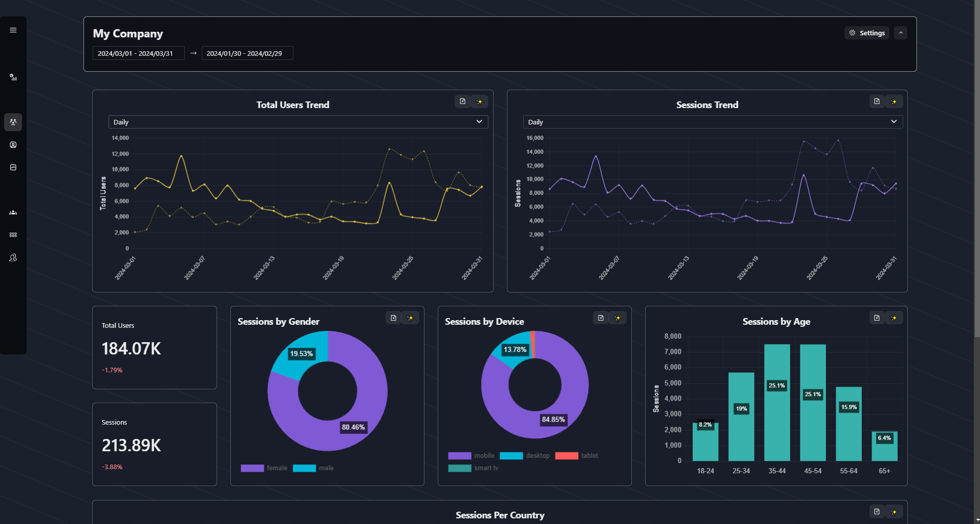Open the Daily dropdown for Total Users Trend
Viewport: 980px width, 524px height.
point(298,122)
